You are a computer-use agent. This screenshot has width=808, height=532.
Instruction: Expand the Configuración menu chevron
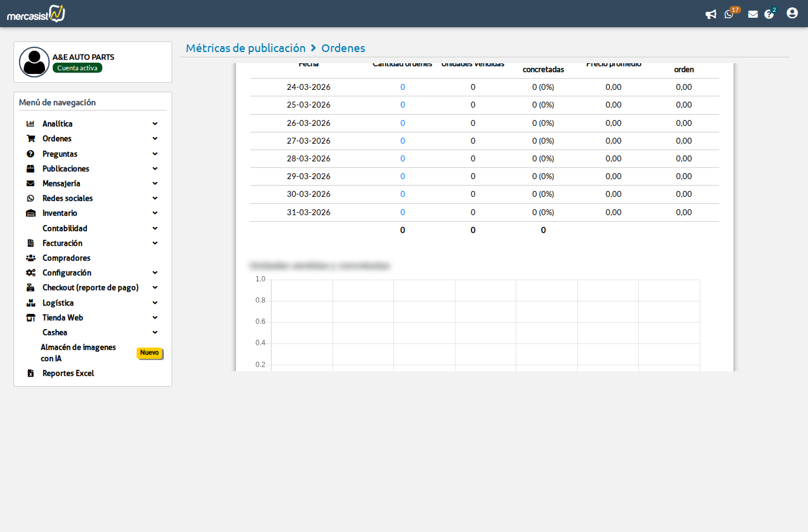(x=155, y=273)
